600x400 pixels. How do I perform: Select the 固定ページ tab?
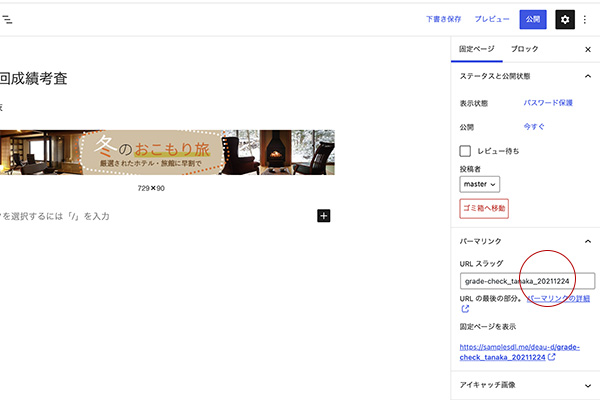point(476,49)
